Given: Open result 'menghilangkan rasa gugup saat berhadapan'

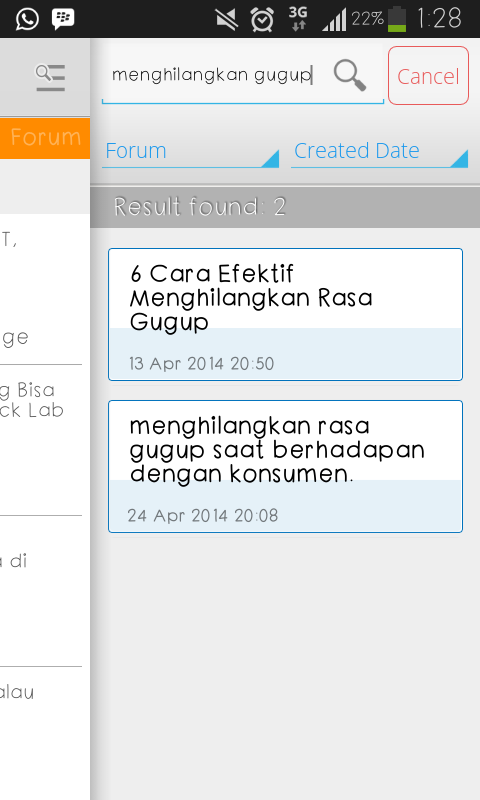Looking at the screenshot, I should tap(285, 466).
